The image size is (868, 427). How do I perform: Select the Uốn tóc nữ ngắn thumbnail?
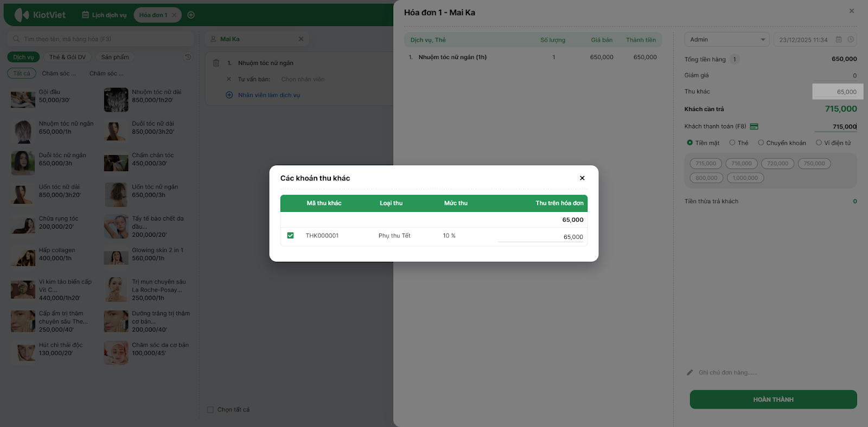116,195
